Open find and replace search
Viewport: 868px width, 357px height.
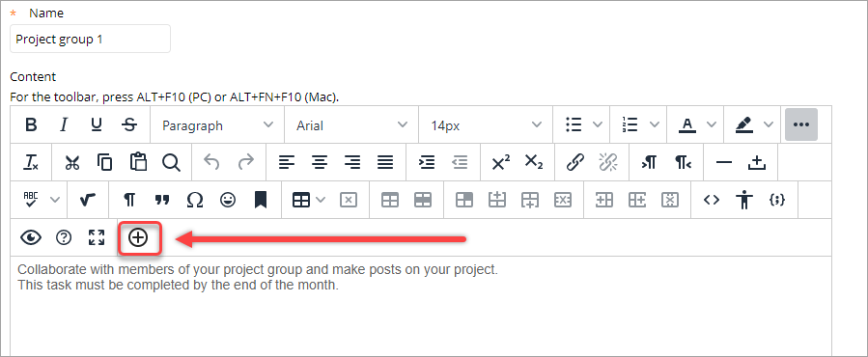[171, 162]
